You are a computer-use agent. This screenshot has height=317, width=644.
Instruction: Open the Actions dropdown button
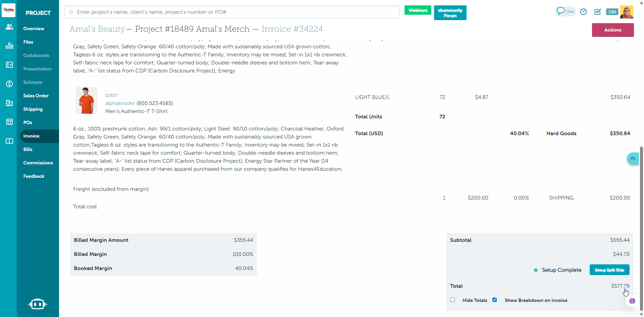click(612, 30)
